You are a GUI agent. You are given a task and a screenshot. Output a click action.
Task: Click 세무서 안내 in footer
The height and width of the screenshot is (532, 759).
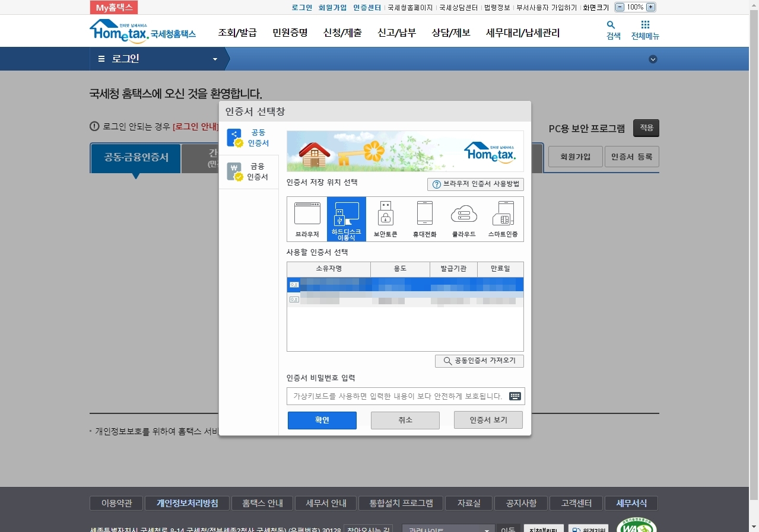(326, 504)
